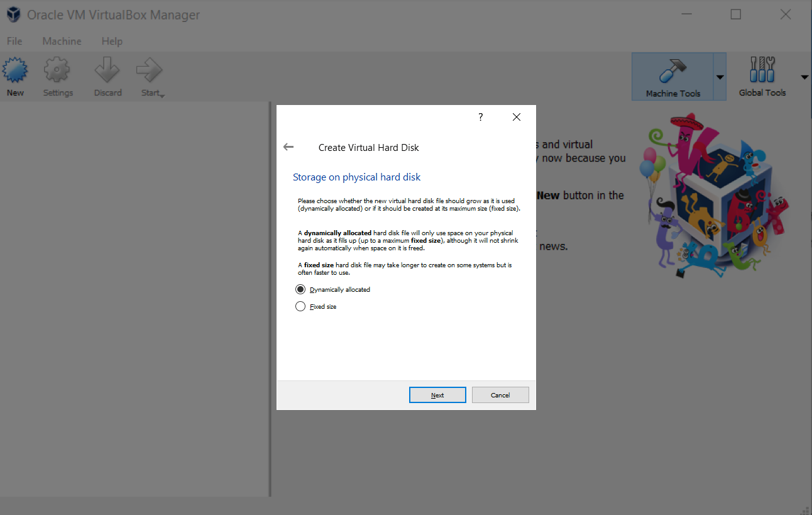812x515 pixels.
Task: Open the Machine menu
Action: coord(62,41)
